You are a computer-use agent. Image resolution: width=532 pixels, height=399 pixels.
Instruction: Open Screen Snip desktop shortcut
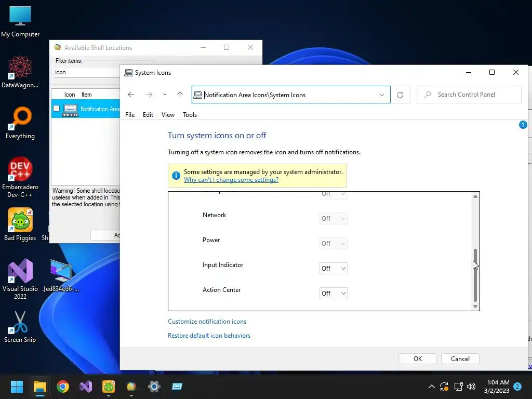coord(20,326)
